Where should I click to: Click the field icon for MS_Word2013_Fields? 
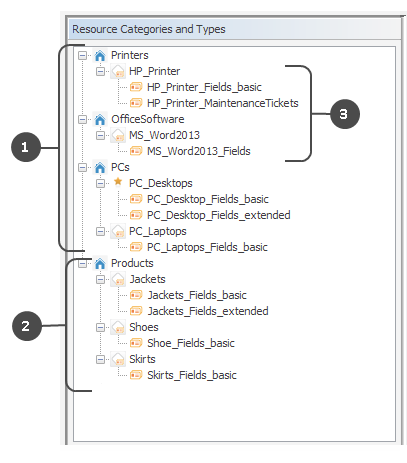136,151
